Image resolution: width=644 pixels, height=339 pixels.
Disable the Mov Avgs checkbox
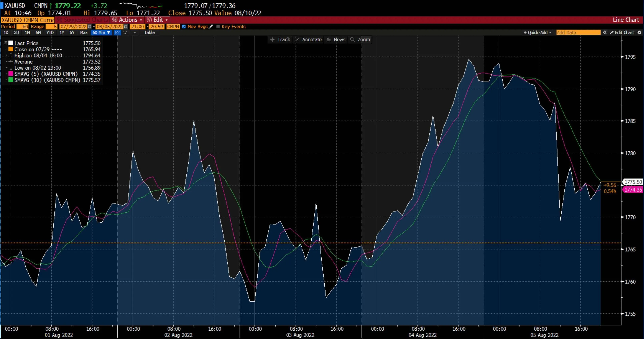(184, 27)
